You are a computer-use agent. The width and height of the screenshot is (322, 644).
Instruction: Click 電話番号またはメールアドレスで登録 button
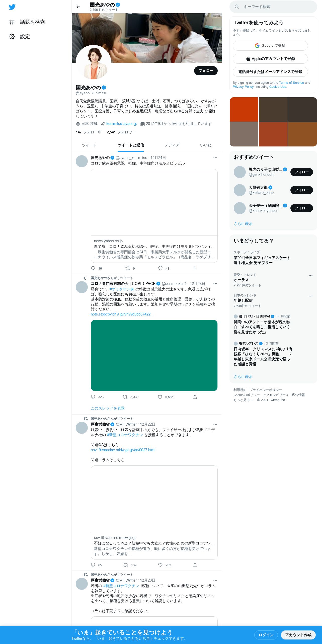pos(270,72)
